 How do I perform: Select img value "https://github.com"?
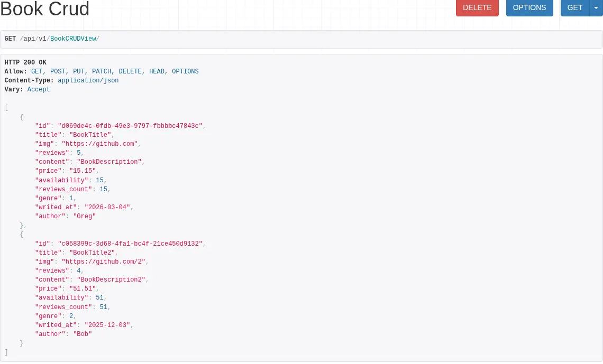point(99,144)
